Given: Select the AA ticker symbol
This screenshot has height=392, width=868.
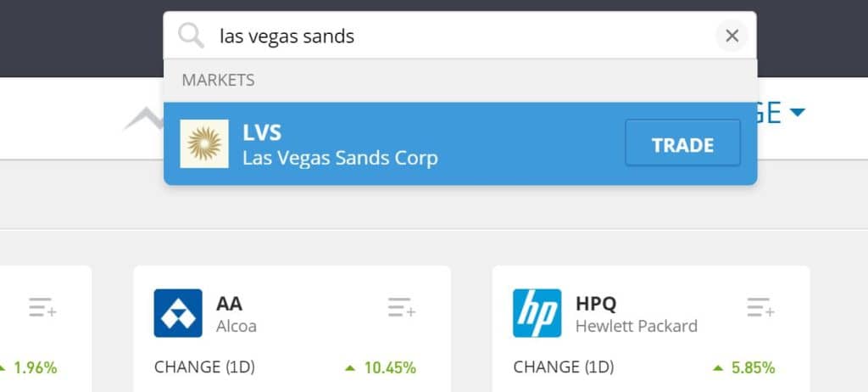Looking at the screenshot, I should point(229,303).
